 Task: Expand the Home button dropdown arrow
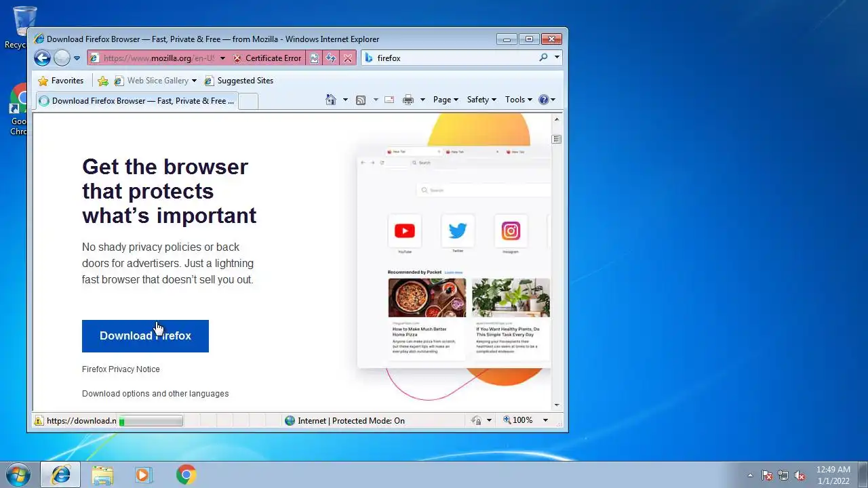point(345,100)
